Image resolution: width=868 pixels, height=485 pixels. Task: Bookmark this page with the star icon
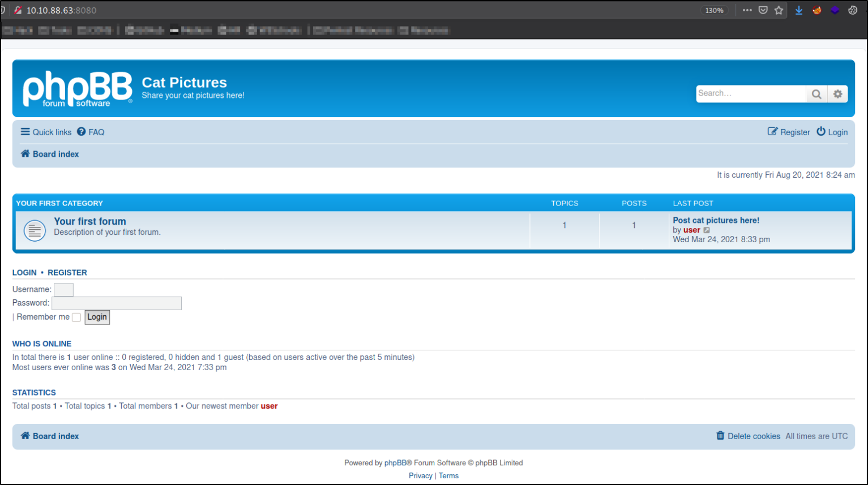click(779, 10)
